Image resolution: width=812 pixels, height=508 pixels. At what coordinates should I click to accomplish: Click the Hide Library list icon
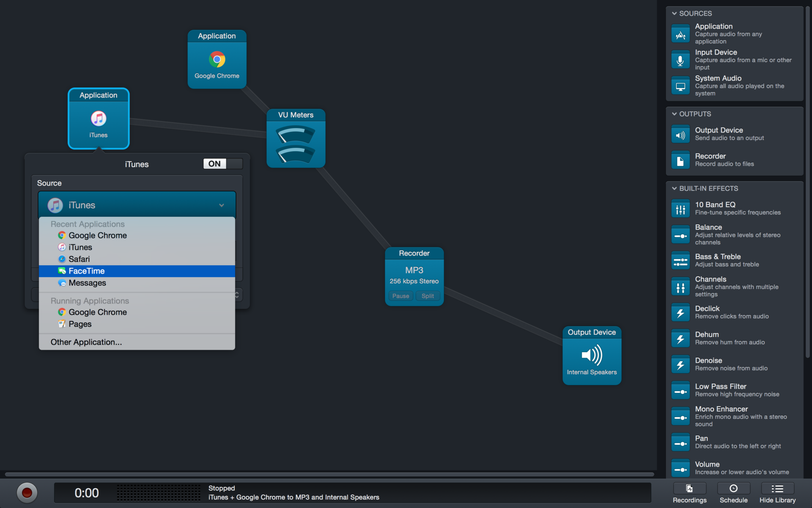click(x=777, y=489)
